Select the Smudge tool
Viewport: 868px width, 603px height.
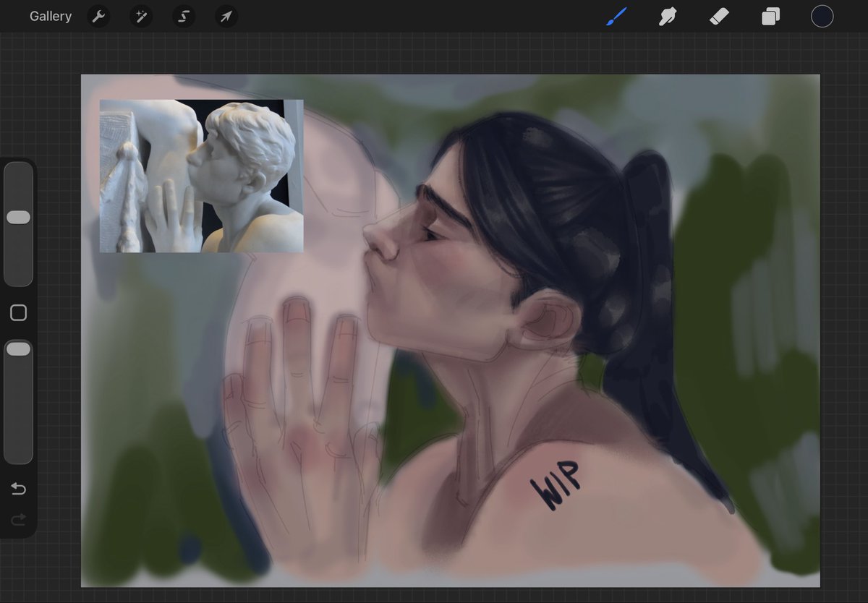point(668,16)
